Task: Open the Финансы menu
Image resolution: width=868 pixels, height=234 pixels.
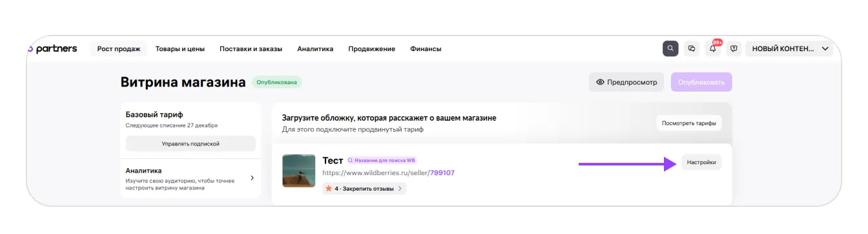Action: [x=426, y=48]
